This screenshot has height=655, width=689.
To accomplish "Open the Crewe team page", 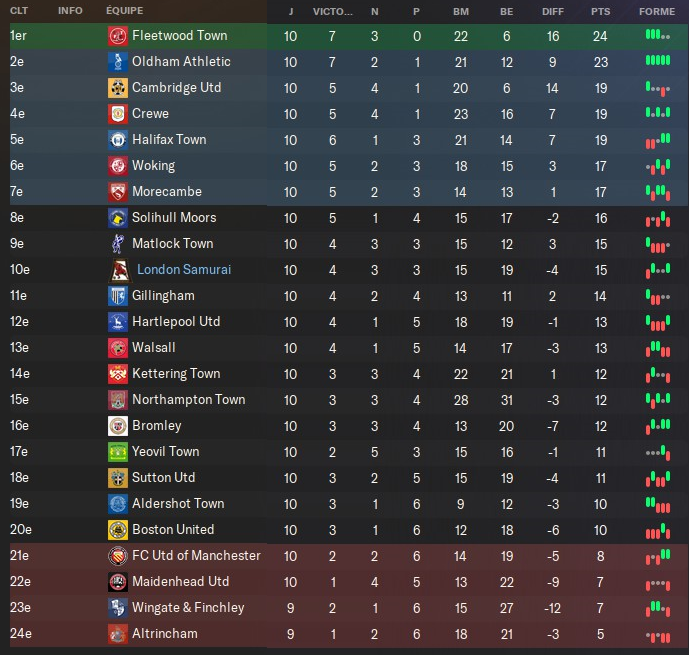I will (x=150, y=114).
